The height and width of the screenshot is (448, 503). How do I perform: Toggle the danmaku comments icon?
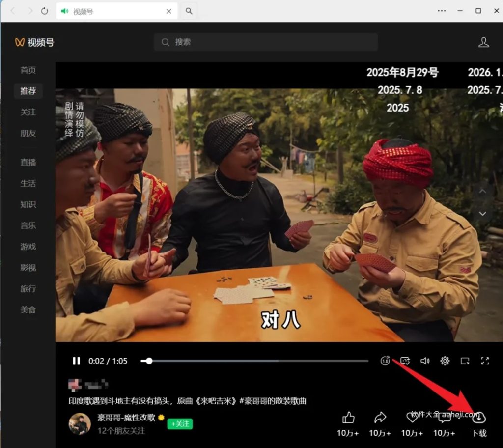pyautogui.click(x=405, y=361)
